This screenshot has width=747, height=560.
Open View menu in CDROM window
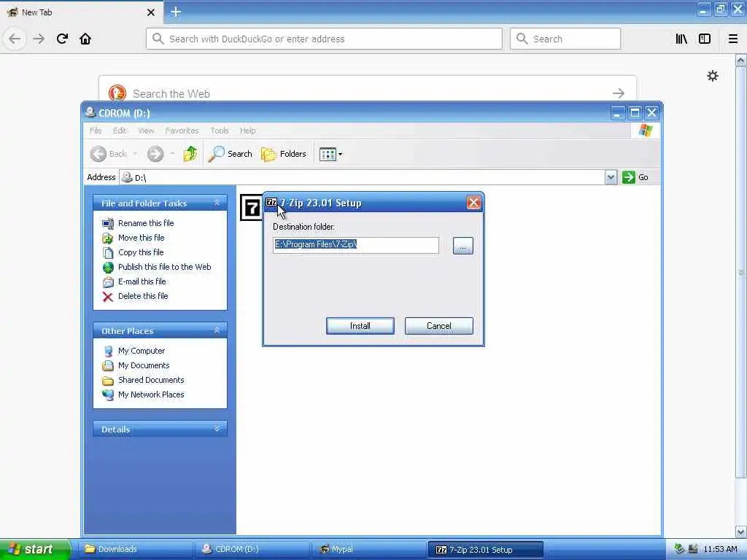coord(146,131)
